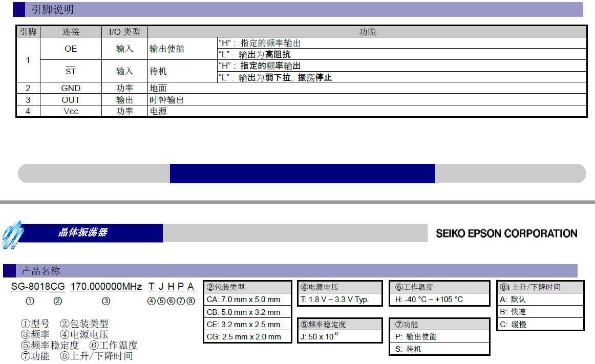Click the H: -40 °C ~ +105 °C row
595x364 pixels.
[440, 299]
